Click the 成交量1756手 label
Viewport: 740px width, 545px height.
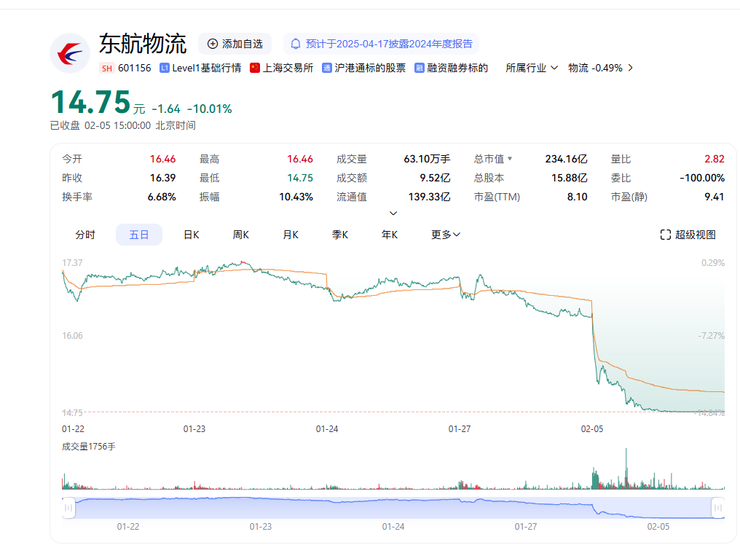89,446
